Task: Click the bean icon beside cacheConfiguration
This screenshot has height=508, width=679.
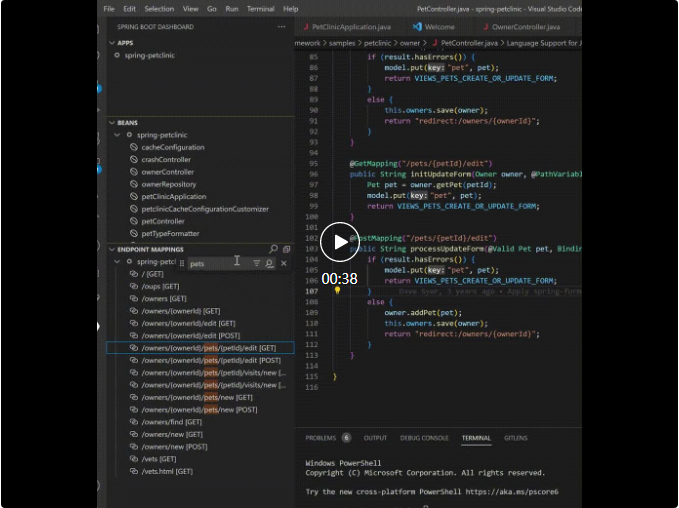Action: 134,147
